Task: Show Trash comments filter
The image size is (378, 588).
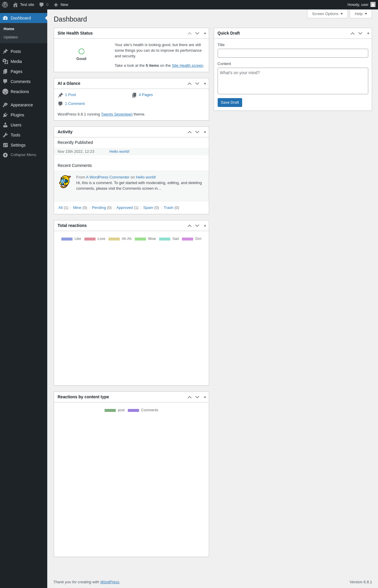Action: pyautogui.click(x=168, y=208)
